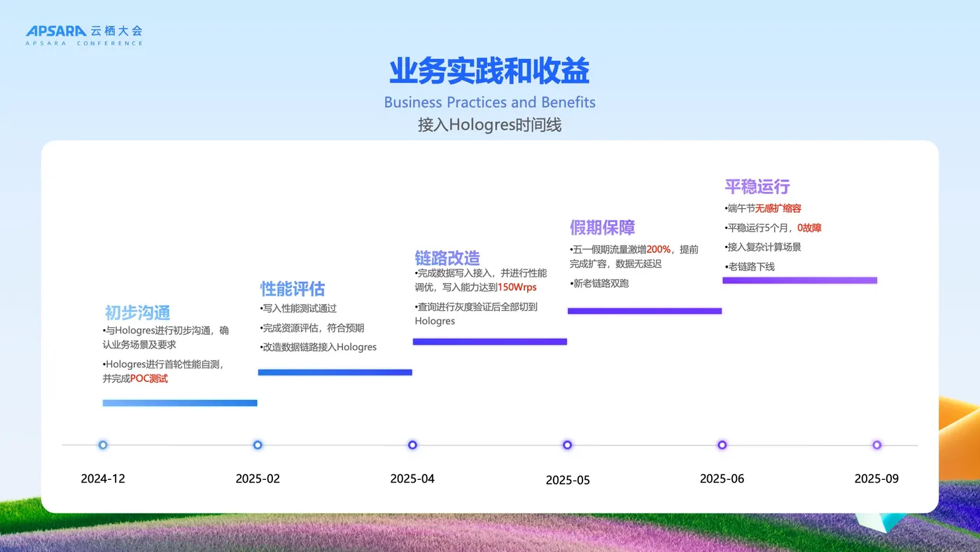Click the bullet 与Hologres进行初步沟通
980x552 pixels.
165,337
